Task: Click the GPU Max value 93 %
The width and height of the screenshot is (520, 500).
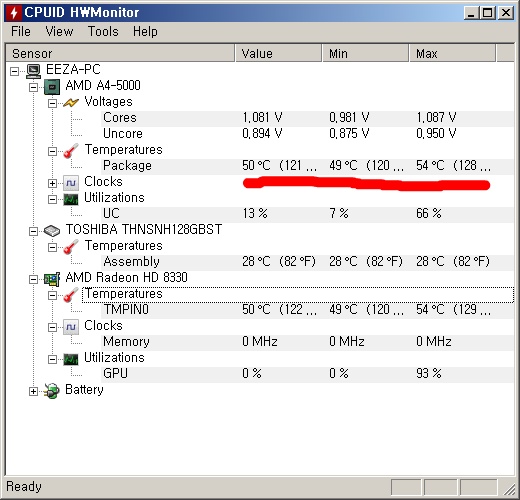Action: 429,374
